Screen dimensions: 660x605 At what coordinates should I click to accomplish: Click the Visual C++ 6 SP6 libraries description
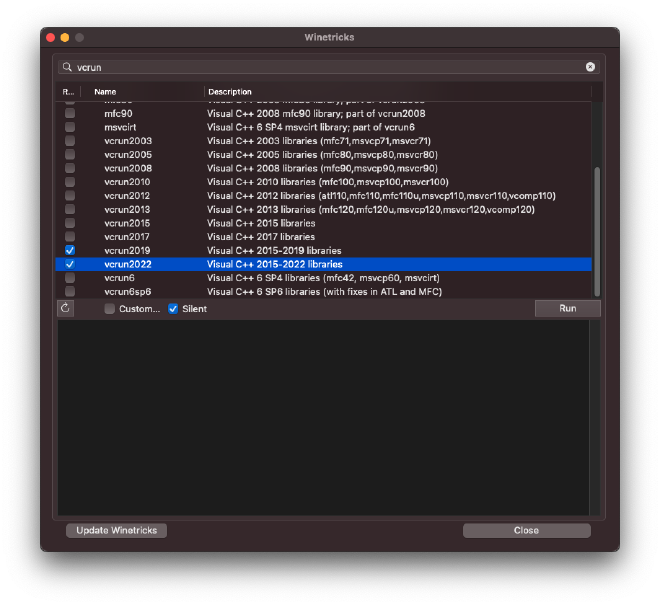pos(325,292)
